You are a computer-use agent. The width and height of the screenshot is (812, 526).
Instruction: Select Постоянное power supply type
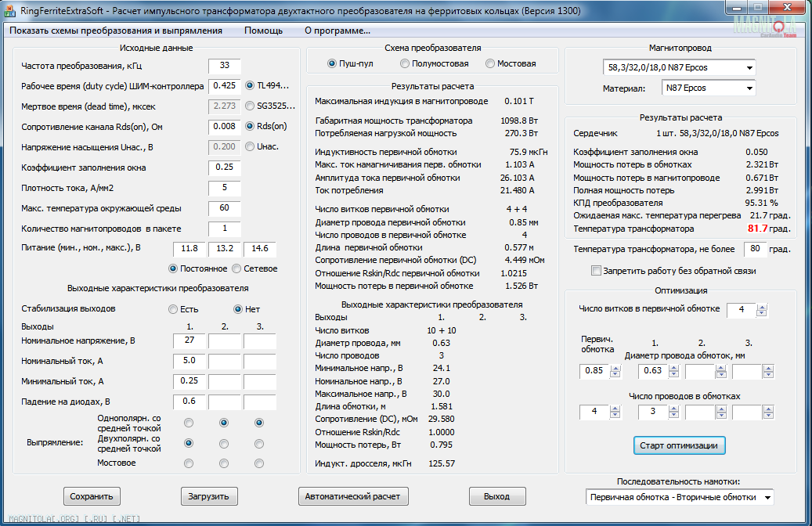coord(174,268)
